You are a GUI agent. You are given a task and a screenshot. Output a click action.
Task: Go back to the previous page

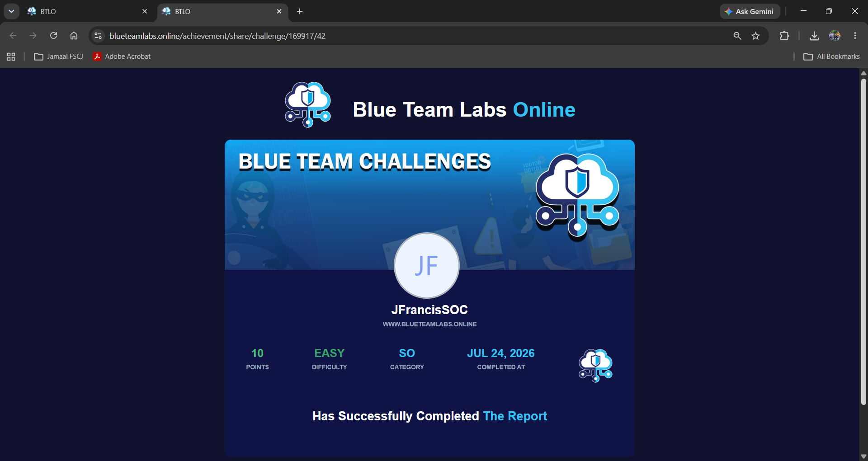click(x=13, y=36)
